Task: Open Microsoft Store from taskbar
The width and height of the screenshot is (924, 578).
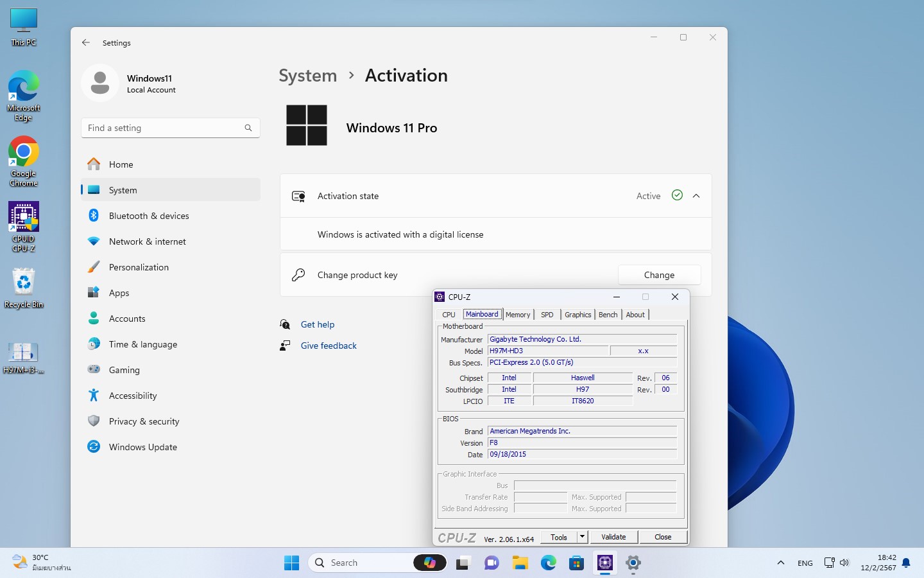Action: 576,563
